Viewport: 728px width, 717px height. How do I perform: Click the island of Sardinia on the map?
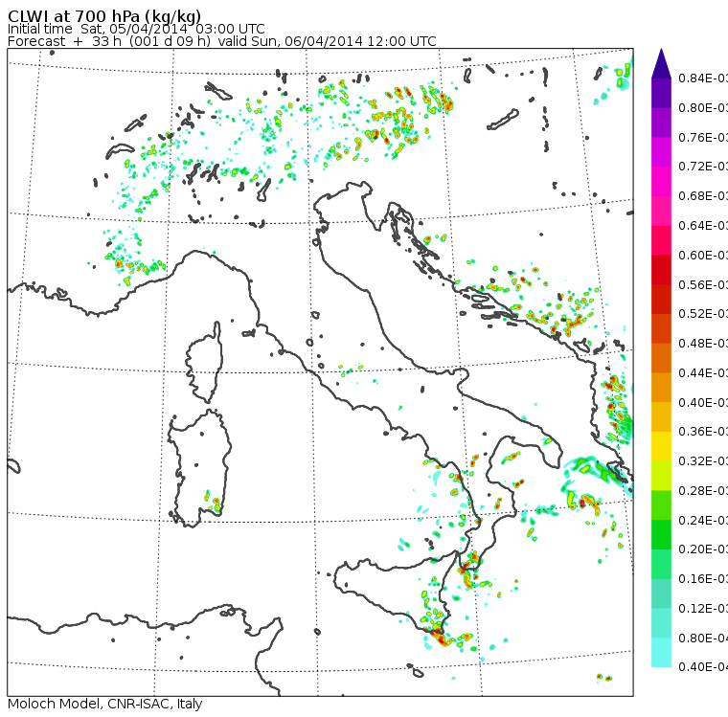200,469
